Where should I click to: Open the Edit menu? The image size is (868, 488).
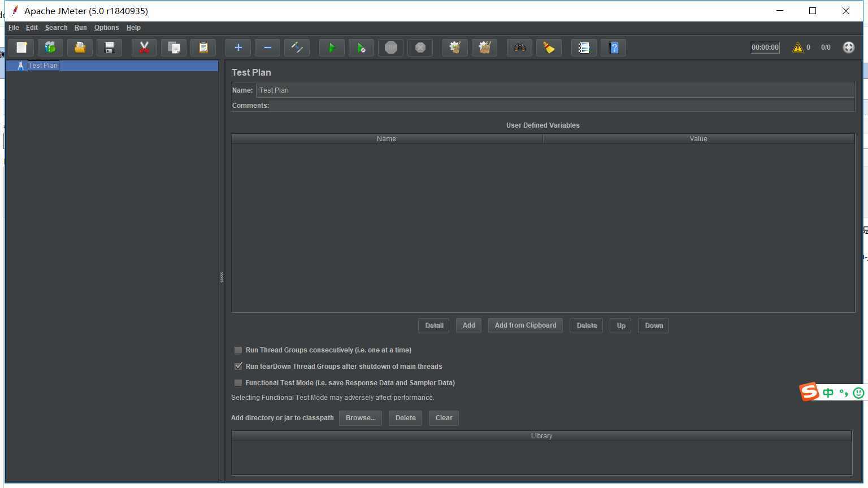pyautogui.click(x=32, y=28)
